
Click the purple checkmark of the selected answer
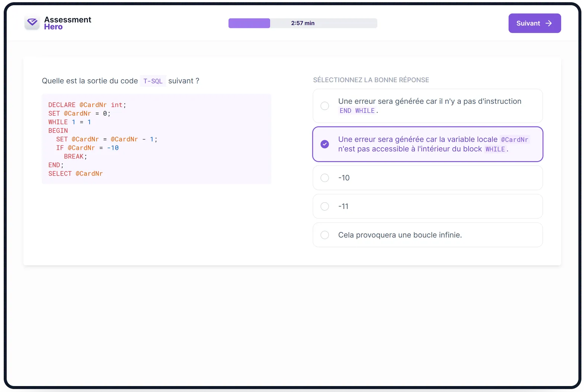[325, 144]
